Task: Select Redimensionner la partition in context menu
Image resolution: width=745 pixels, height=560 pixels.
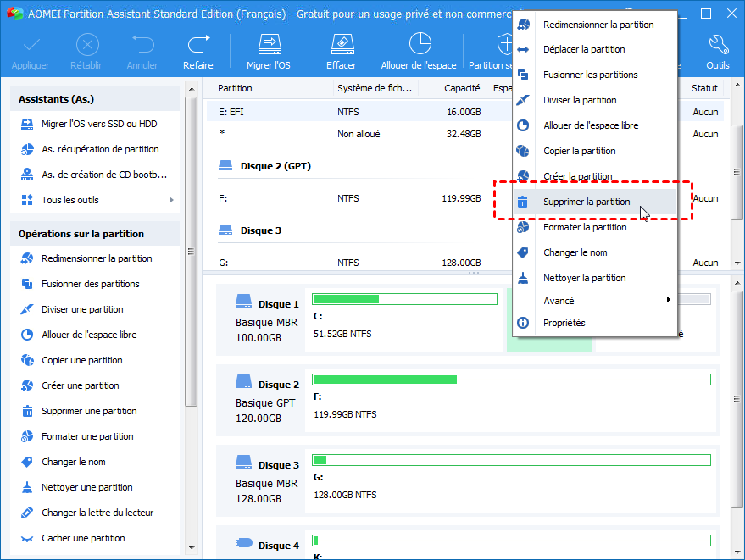Action: (x=595, y=25)
